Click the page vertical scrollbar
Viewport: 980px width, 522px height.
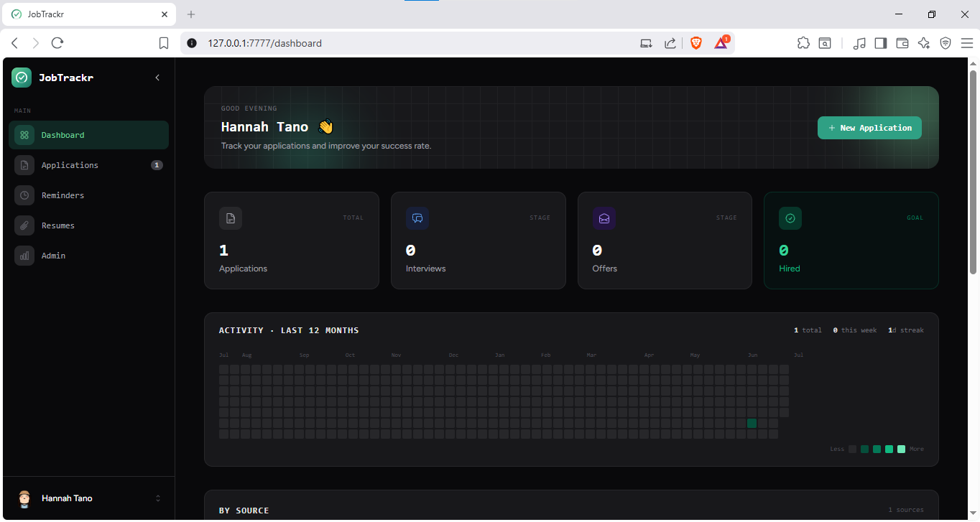tap(974, 172)
